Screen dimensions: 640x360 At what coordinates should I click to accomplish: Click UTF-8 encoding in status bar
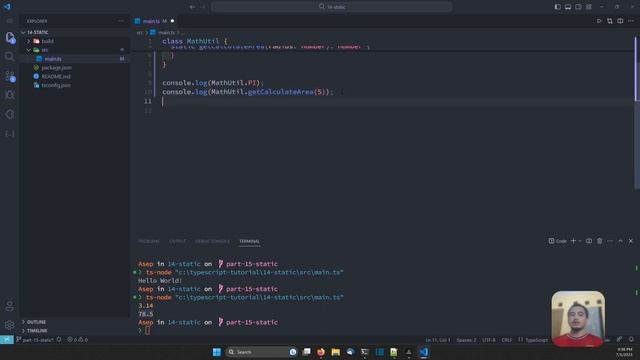point(489,340)
